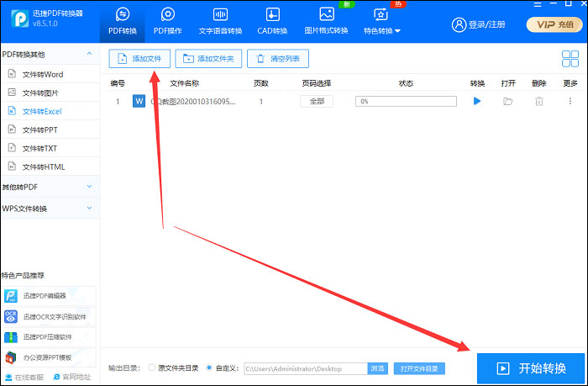
Task: Select the 自定义 radio button
Action: [x=209, y=367]
